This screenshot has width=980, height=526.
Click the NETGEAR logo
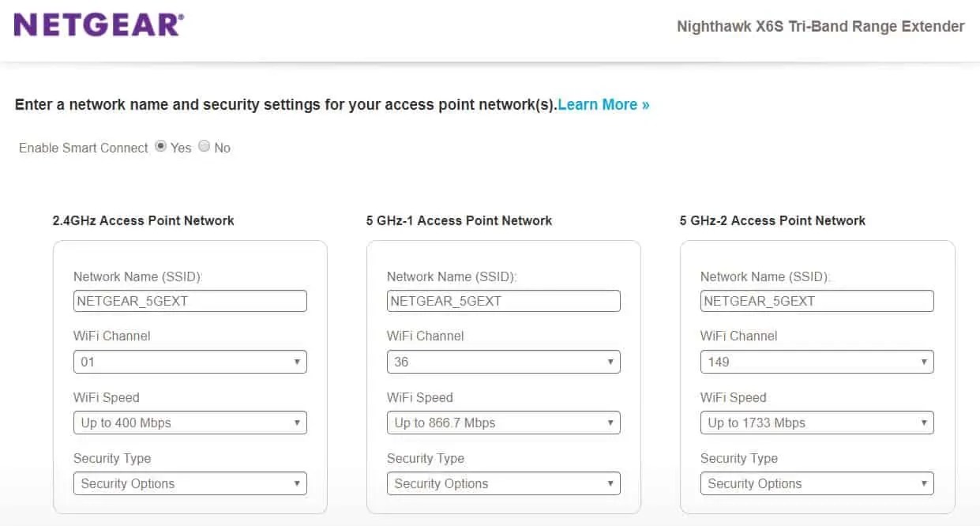pyautogui.click(x=98, y=23)
